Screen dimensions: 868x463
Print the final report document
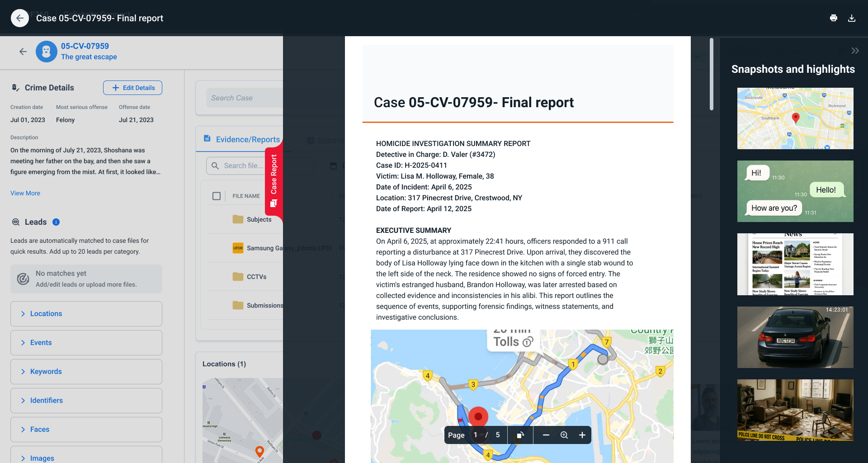[834, 18]
